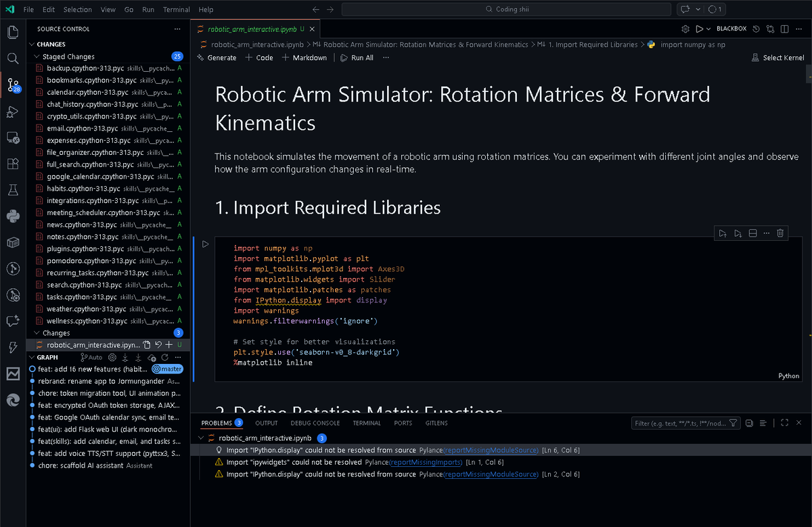
Task: Add a new Markdown cell
Action: click(304, 58)
